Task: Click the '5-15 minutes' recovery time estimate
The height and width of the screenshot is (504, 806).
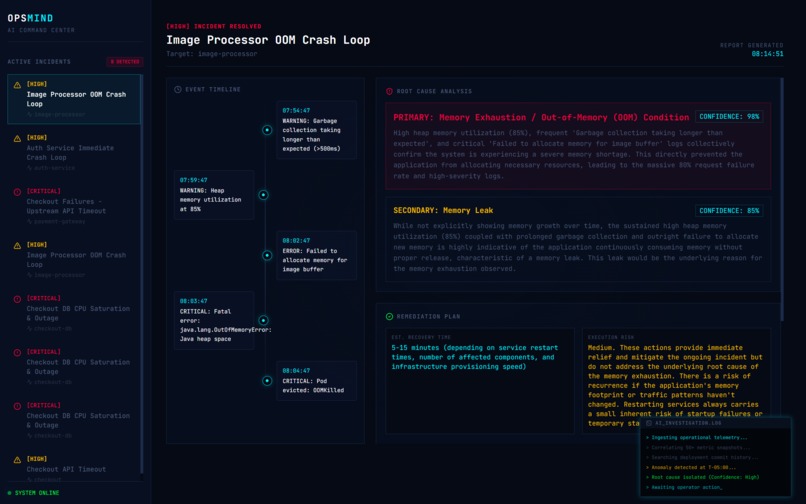Action: coord(474,357)
